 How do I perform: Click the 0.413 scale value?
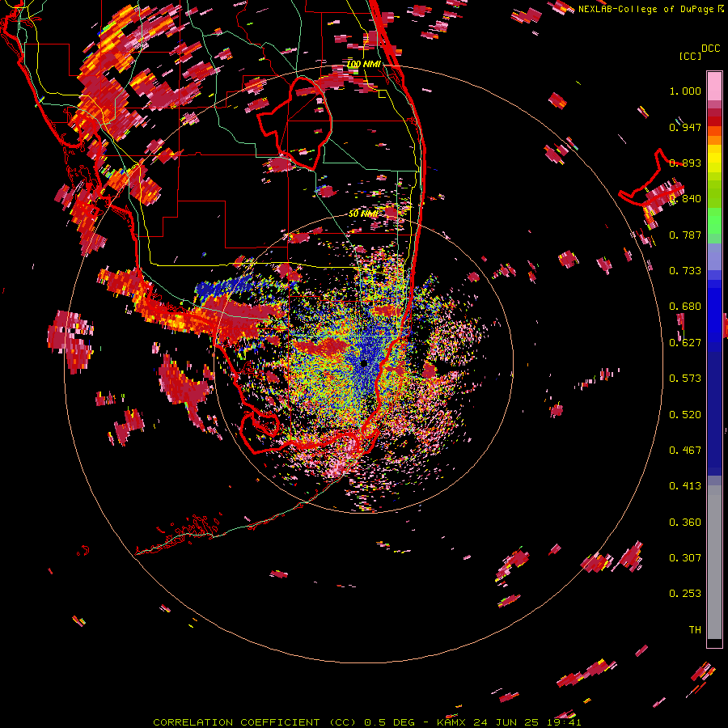[x=685, y=486]
